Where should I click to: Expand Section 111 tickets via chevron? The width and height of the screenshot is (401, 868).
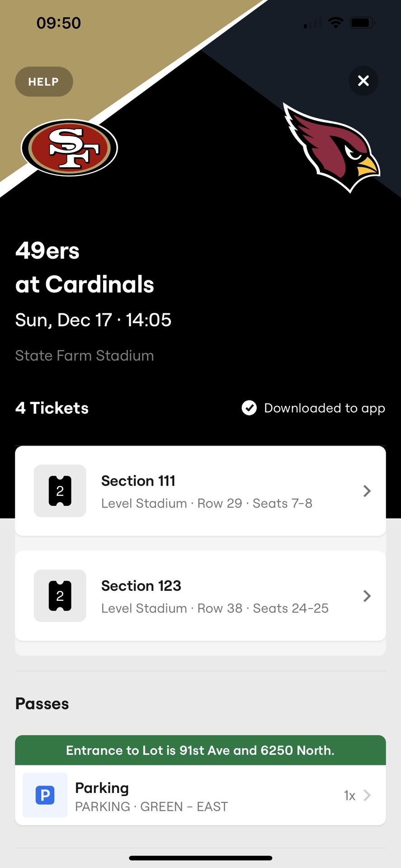(x=367, y=491)
